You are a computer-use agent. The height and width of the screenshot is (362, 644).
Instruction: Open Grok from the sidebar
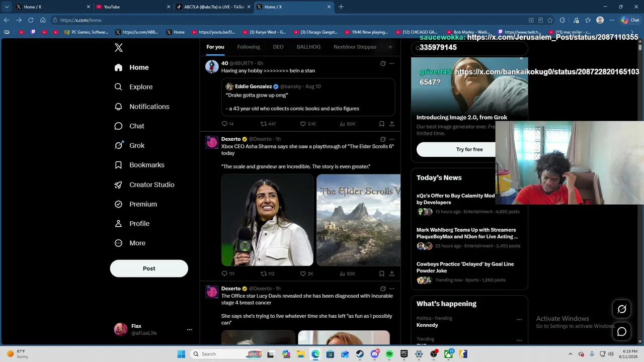[129, 146]
